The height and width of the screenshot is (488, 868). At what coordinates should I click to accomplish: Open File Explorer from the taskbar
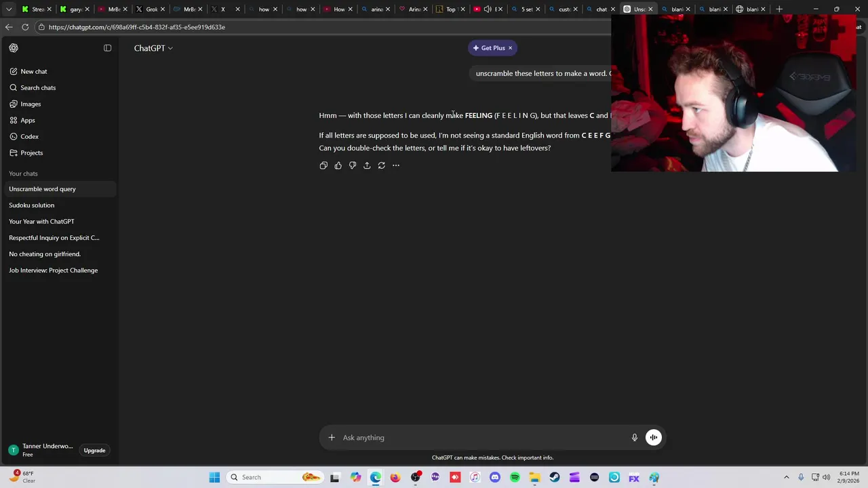tap(534, 477)
